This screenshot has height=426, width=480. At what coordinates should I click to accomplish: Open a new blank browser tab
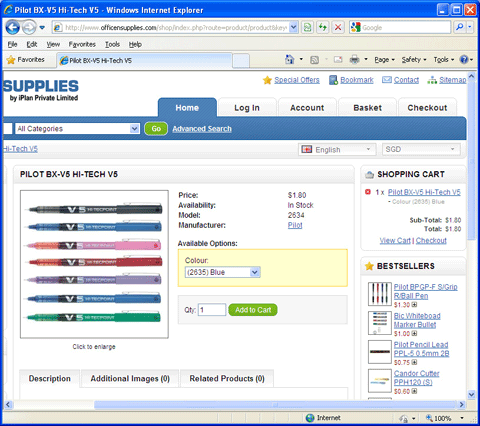[241, 61]
